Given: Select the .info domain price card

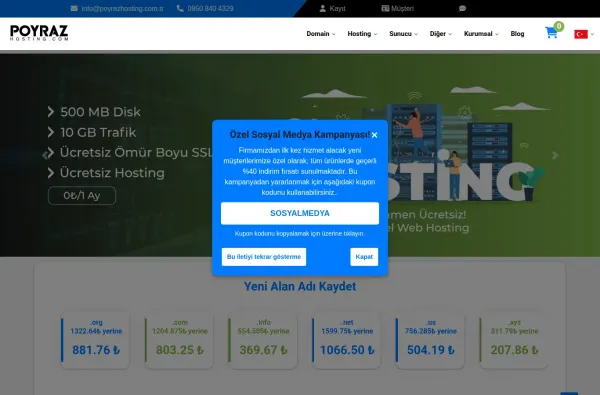Looking at the screenshot, I should click(x=263, y=340).
